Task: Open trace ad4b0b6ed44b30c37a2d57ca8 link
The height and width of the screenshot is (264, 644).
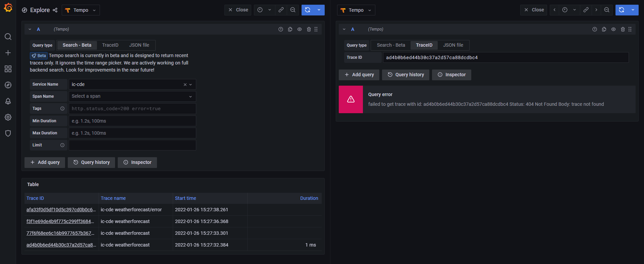Action: coord(61,245)
